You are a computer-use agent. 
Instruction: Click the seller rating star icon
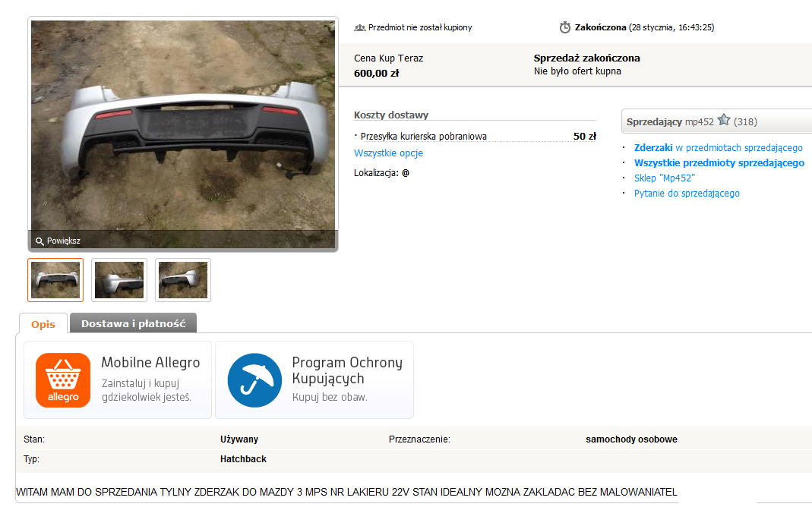tap(724, 121)
